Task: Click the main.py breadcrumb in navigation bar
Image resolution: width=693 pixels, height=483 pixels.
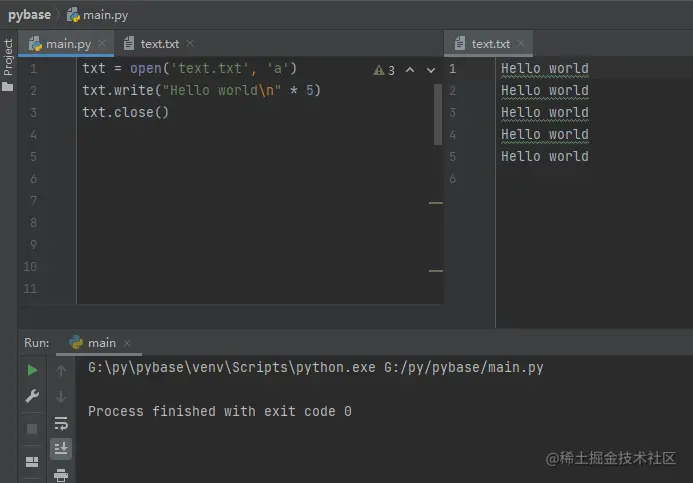Action: [98, 15]
